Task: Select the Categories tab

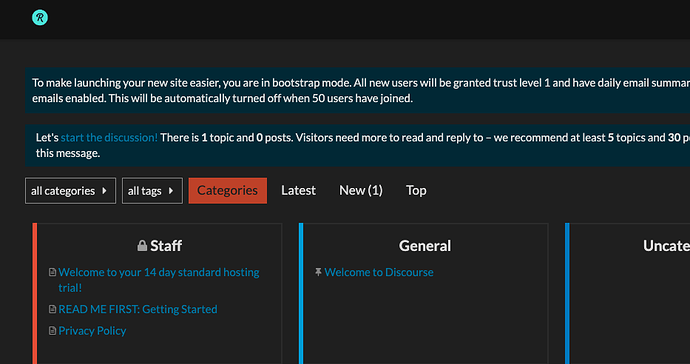Action: point(228,191)
